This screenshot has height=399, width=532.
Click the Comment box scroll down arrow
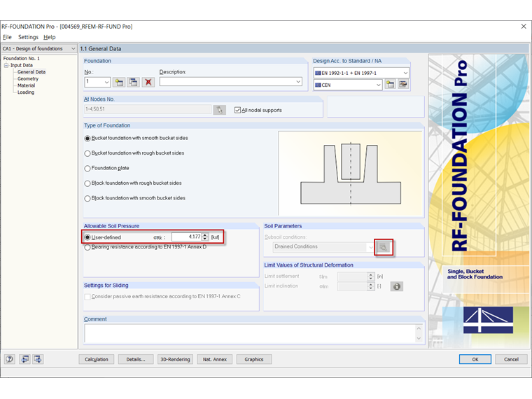coord(419,338)
